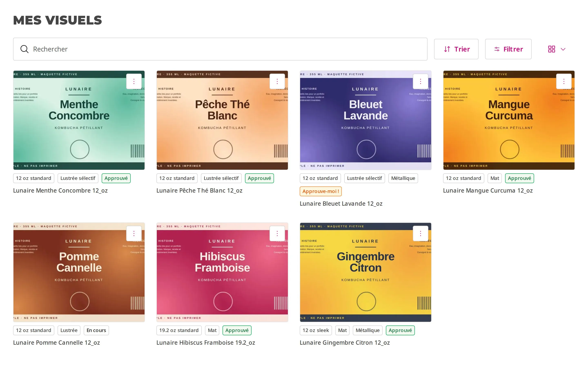Click Mat tag on Hibiscus Framboise
The image size is (588, 368).
[x=212, y=330]
